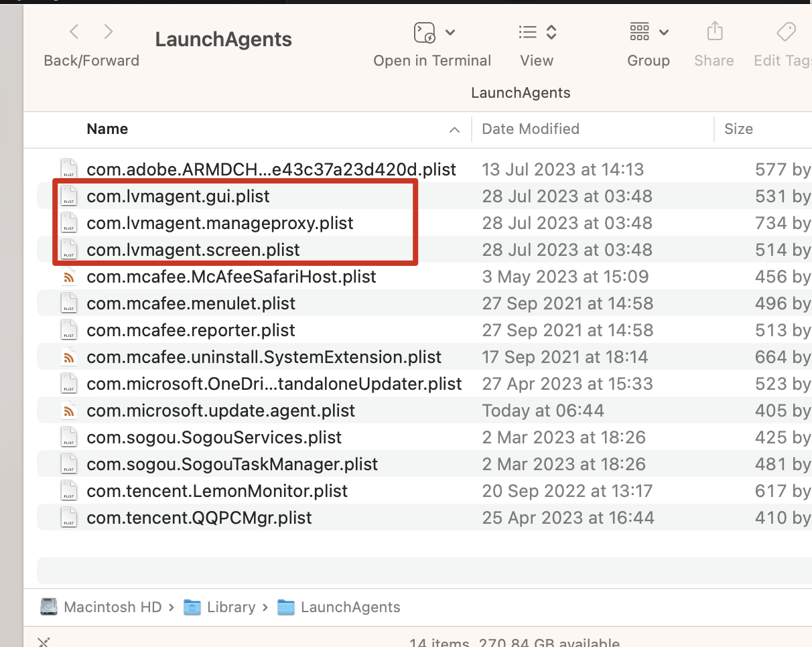Image resolution: width=812 pixels, height=647 pixels.
Task: Click Macintosh HD in path bar
Action: pyautogui.click(x=113, y=607)
